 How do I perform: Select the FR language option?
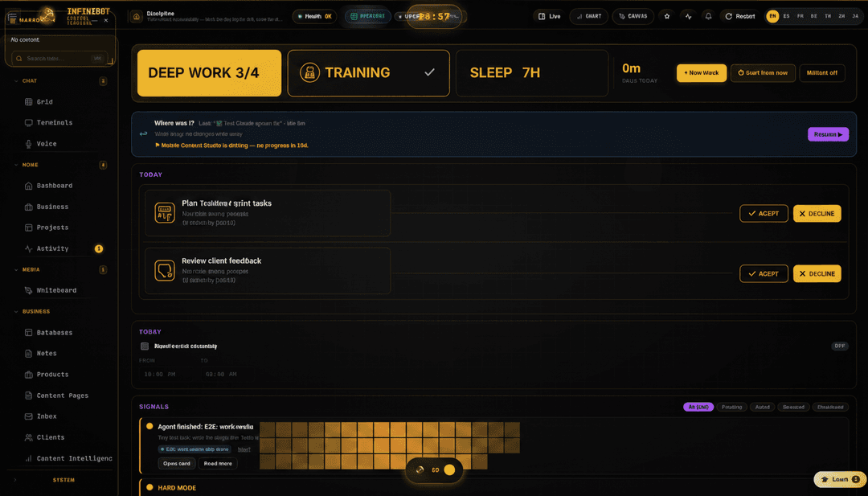tap(800, 17)
